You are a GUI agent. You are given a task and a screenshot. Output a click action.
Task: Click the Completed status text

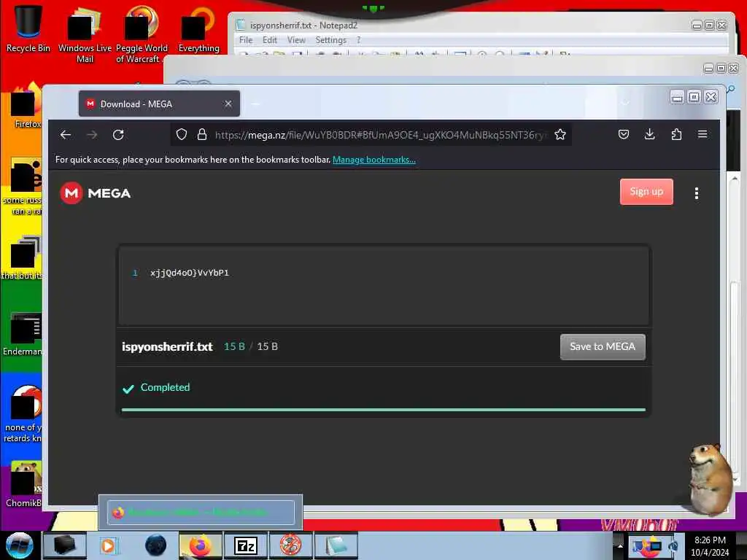click(165, 387)
